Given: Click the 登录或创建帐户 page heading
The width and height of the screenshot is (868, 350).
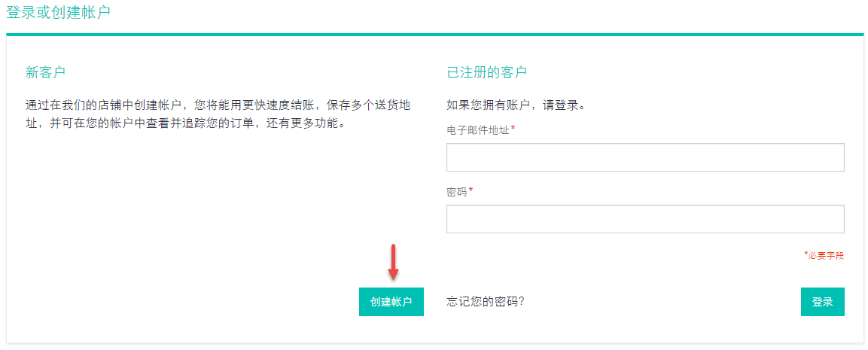Looking at the screenshot, I should (x=58, y=12).
